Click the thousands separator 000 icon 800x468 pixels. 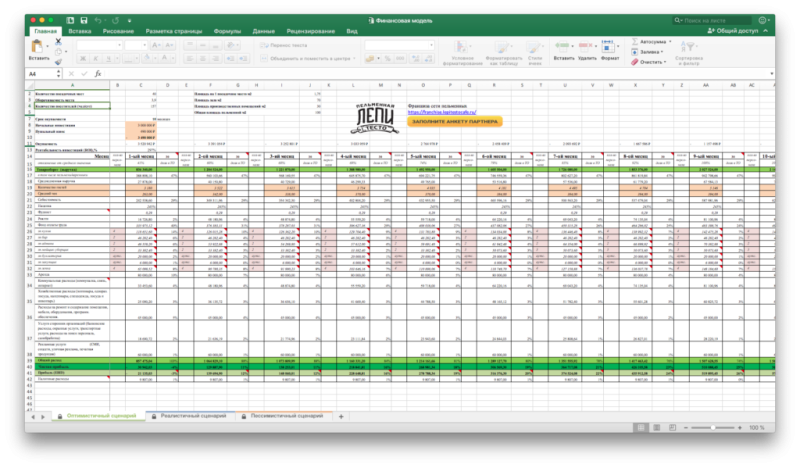click(401, 59)
